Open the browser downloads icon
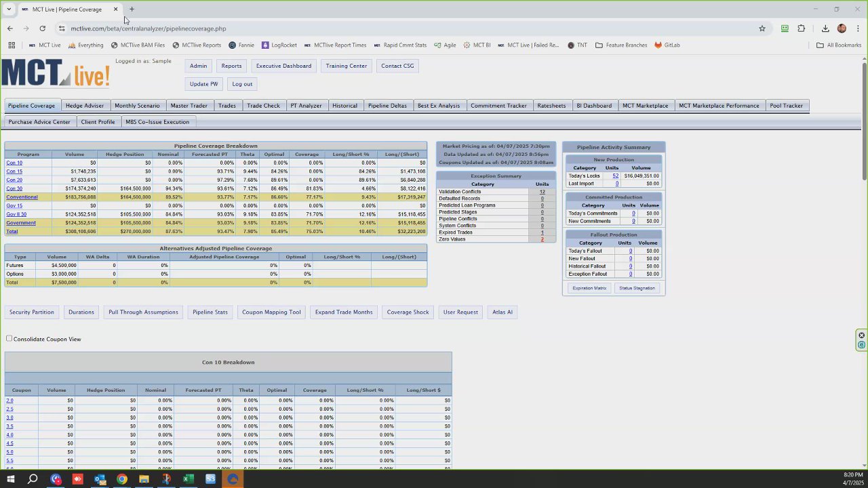This screenshot has height=488, width=868. point(825,28)
